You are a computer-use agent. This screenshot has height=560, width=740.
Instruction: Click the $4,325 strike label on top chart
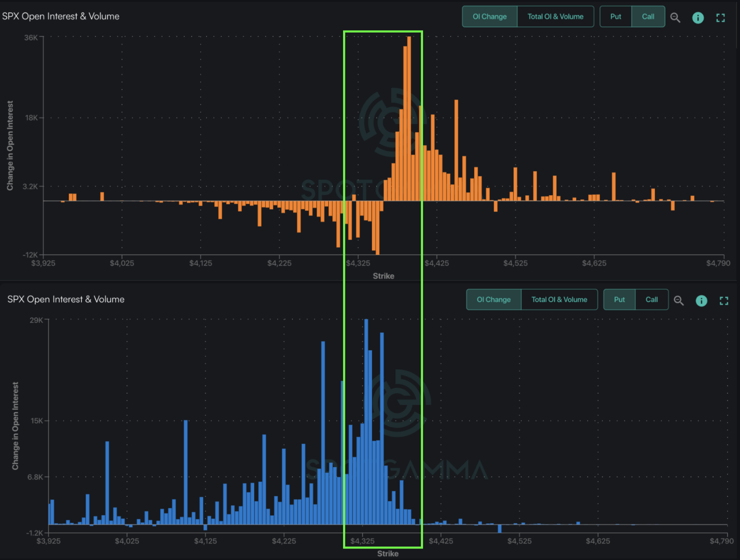(x=358, y=263)
